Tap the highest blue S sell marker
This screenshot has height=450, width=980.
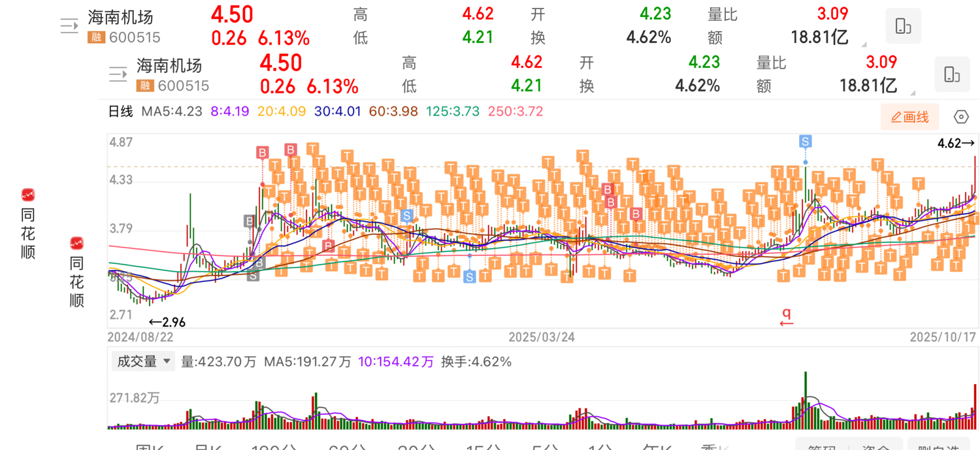point(805,142)
